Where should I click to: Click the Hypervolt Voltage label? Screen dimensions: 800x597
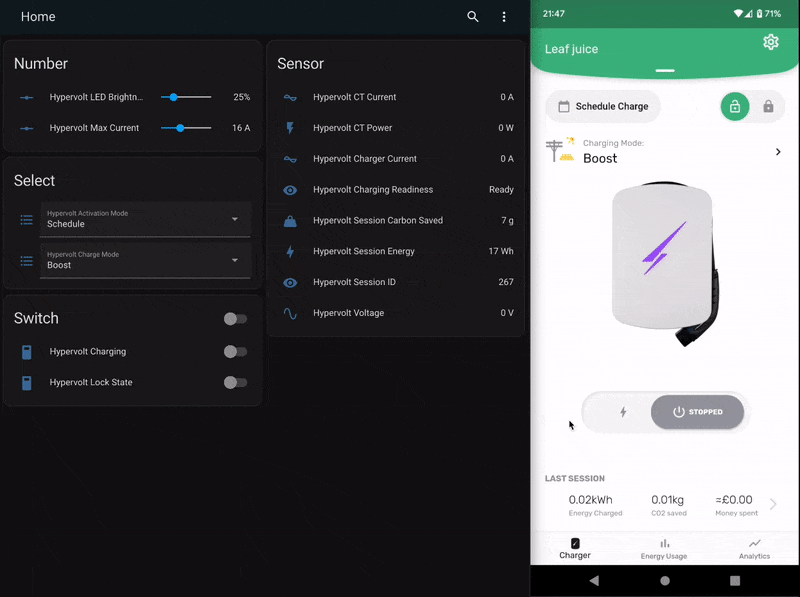tap(348, 313)
